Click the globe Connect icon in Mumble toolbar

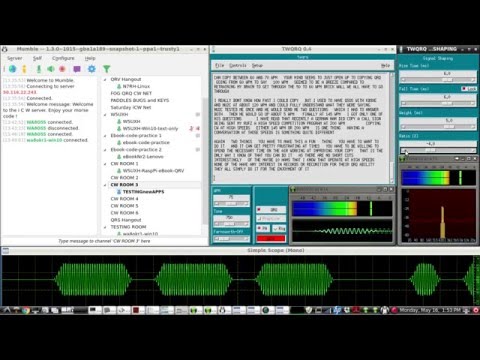[12, 69]
